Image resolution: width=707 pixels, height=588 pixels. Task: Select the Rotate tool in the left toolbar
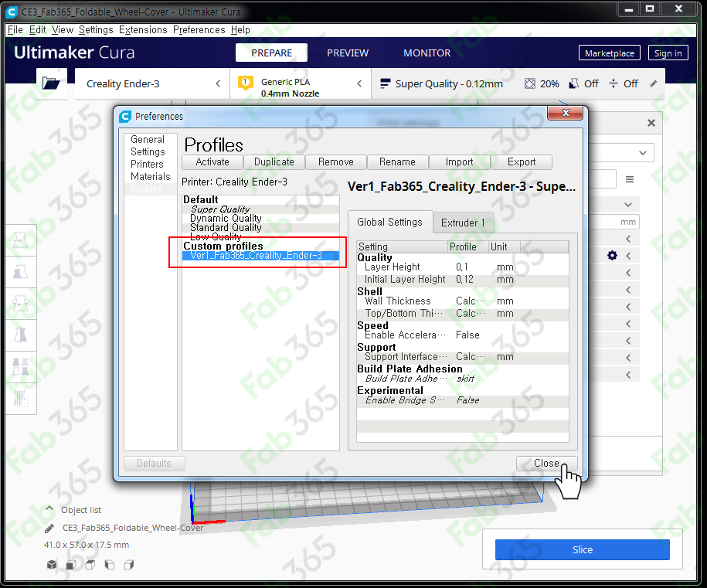[x=21, y=304]
